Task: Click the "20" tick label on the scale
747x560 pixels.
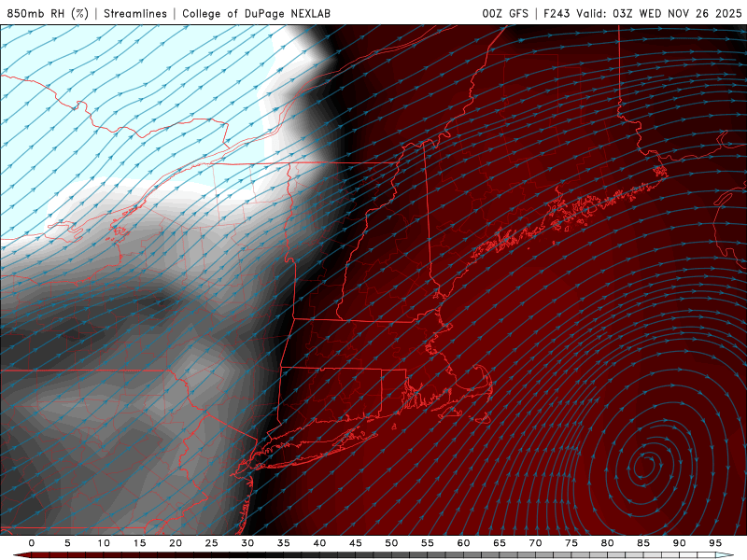Action: tap(176, 543)
